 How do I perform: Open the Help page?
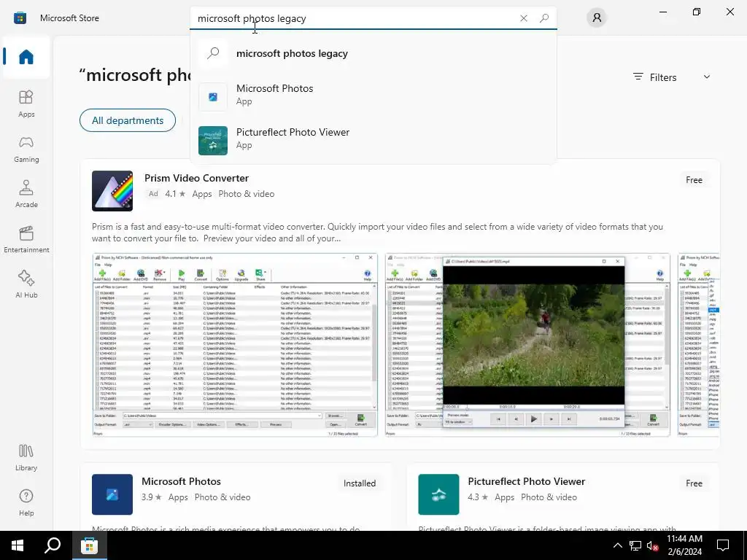point(26,503)
